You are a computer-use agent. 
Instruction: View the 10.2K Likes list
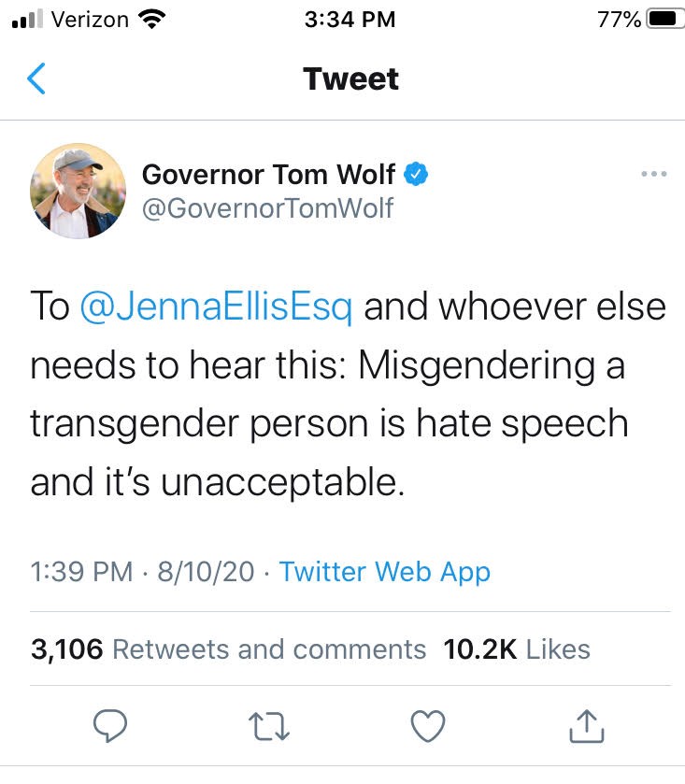(516, 649)
